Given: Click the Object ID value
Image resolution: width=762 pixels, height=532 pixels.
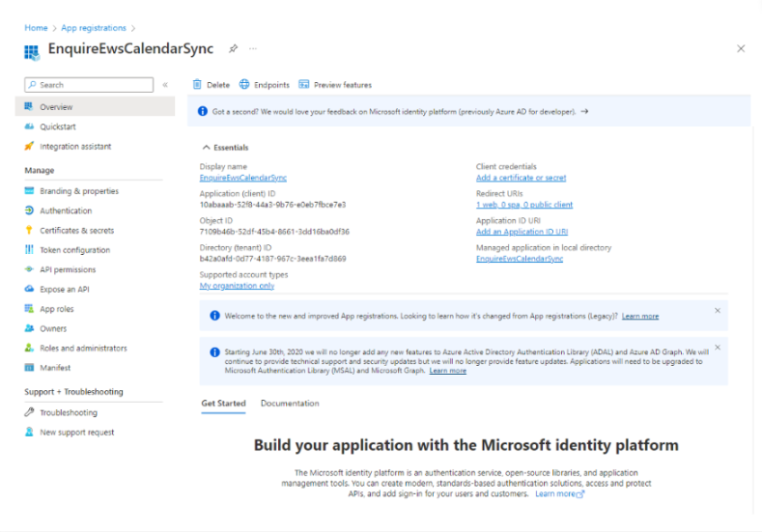Looking at the screenshot, I should click(x=274, y=232).
